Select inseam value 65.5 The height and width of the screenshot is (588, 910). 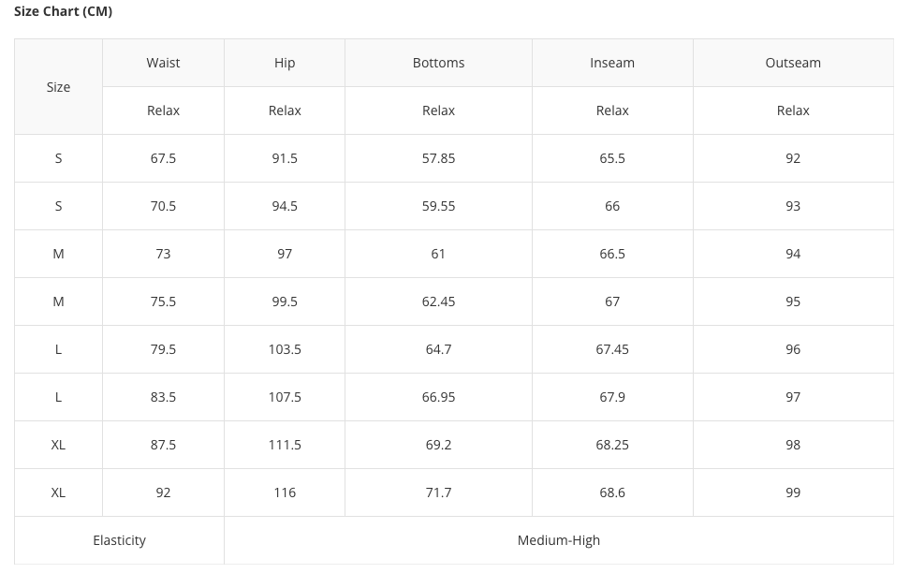(612, 158)
